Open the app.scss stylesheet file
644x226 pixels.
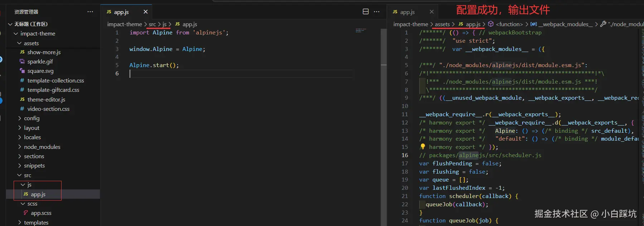point(41,213)
